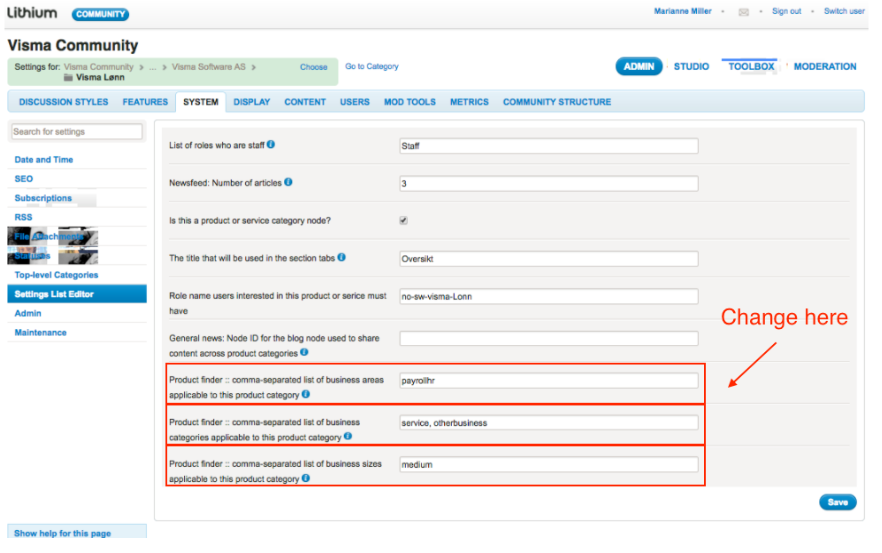Expand the breadcrumb ellipsis
The image size is (882, 553).
click(x=152, y=68)
